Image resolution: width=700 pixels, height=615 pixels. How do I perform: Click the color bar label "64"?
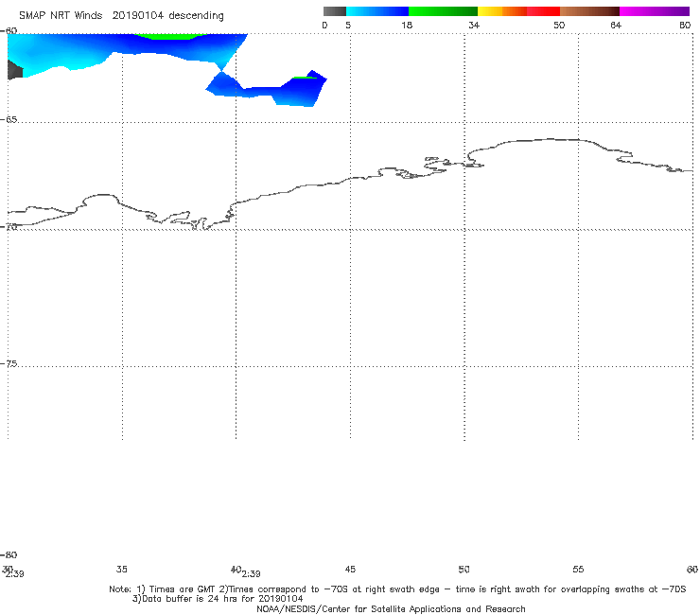click(616, 25)
